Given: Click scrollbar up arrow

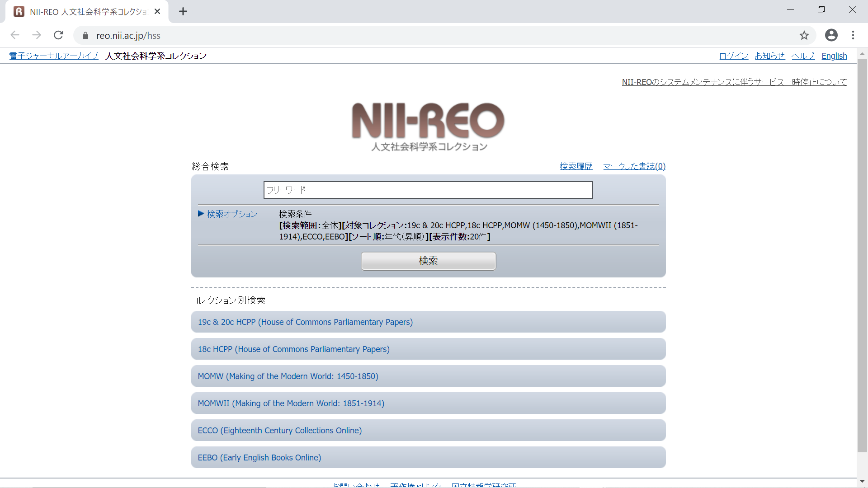Looking at the screenshot, I should pos(862,53).
